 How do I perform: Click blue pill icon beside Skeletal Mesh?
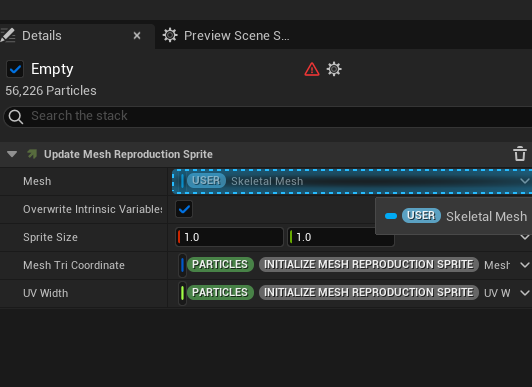click(391, 216)
